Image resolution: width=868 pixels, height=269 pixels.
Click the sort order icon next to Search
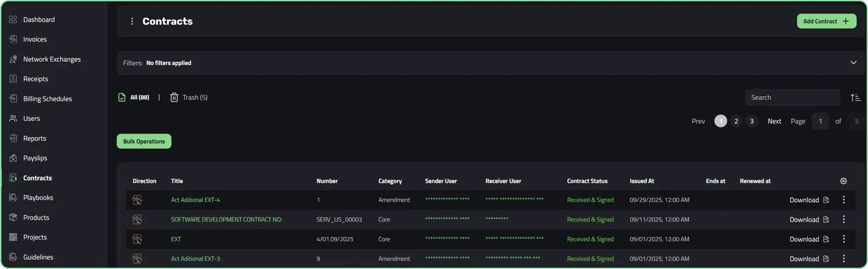[856, 98]
